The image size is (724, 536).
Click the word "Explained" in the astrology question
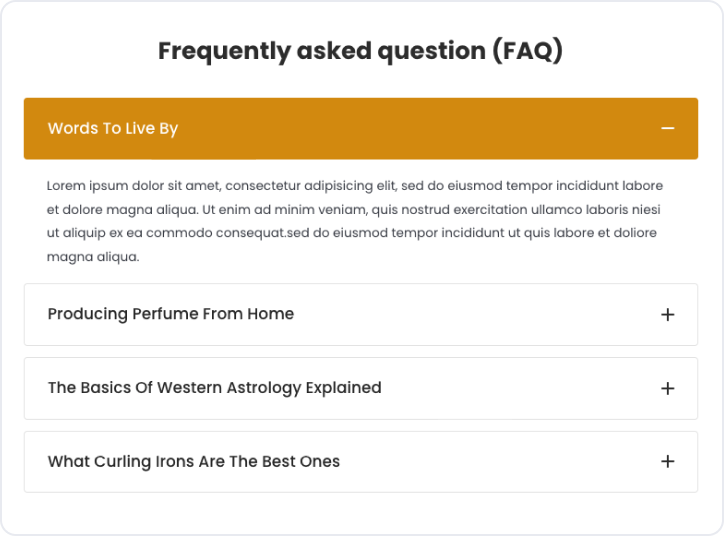coord(341,388)
